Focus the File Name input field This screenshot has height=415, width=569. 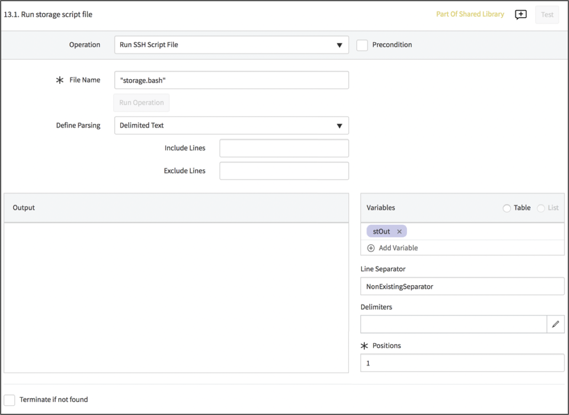[x=232, y=80]
